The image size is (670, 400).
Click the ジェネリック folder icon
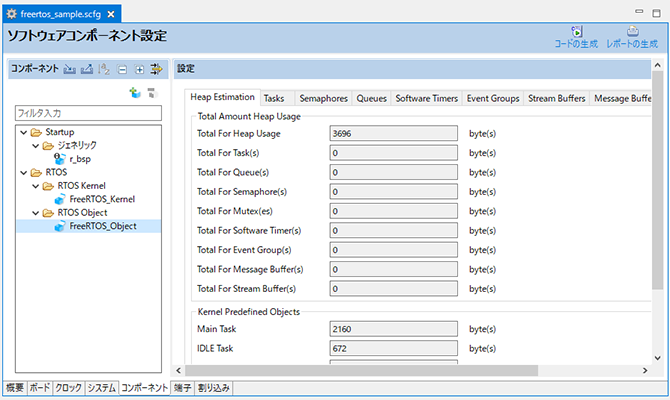(48, 146)
